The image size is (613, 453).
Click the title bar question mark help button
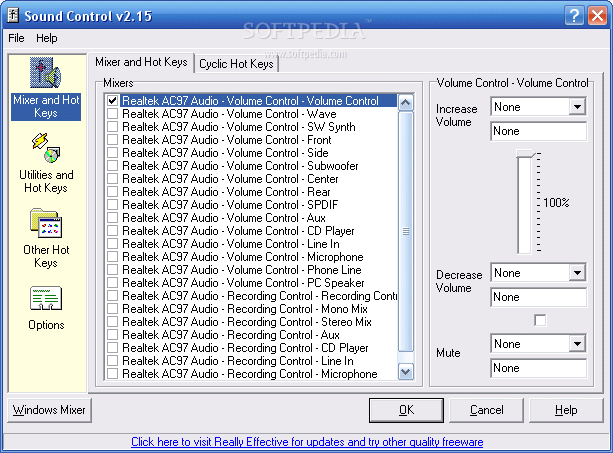pyautogui.click(x=574, y=16)
